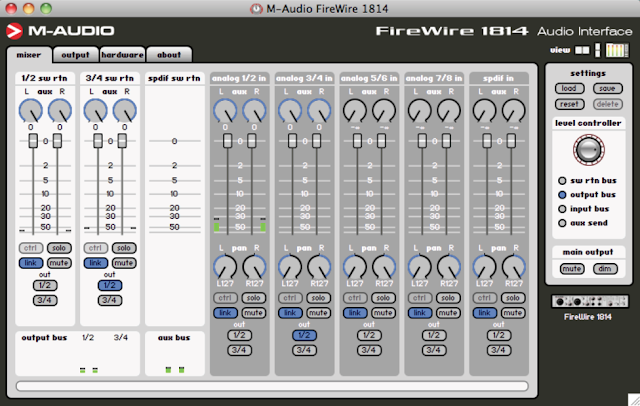Route analog 3/4 in to out 1/2

(304, 335)
